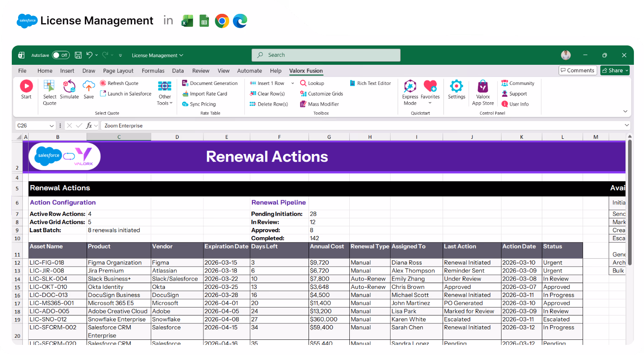Image resolution: width=644 pixels, height=355 pixels.
Task: Click the Start button in Valorx Fusion ribbon
Action: [x=26, y=90]
